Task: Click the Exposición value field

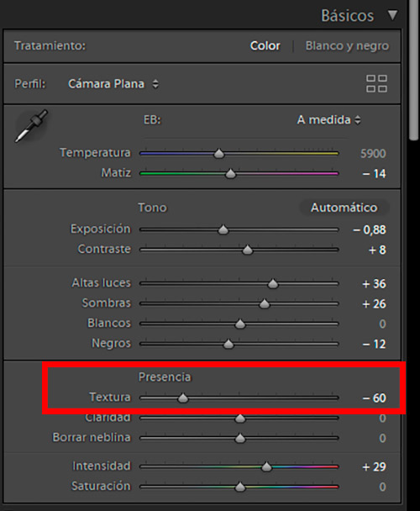Action: (x=370, y=229)
